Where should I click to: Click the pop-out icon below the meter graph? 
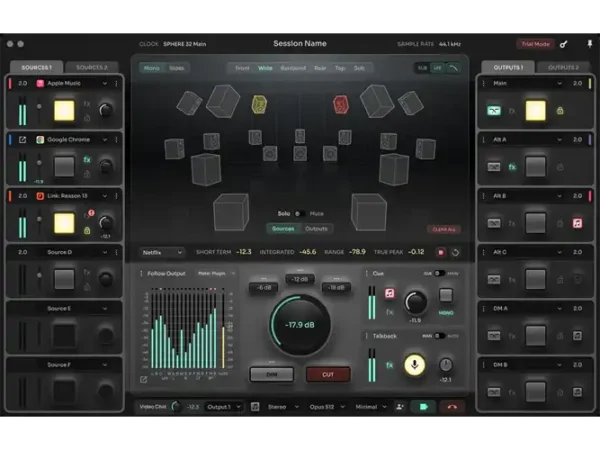pyautogui.click(x=143, y=379)
